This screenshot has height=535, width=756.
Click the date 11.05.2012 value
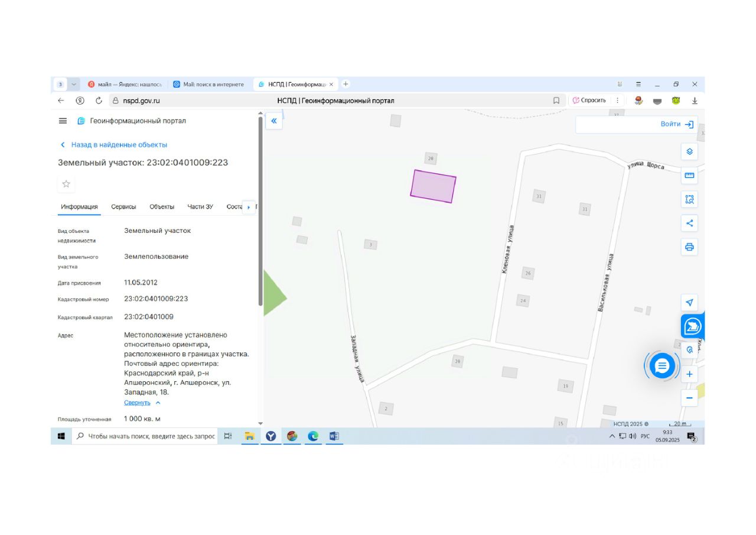[141, 283]
